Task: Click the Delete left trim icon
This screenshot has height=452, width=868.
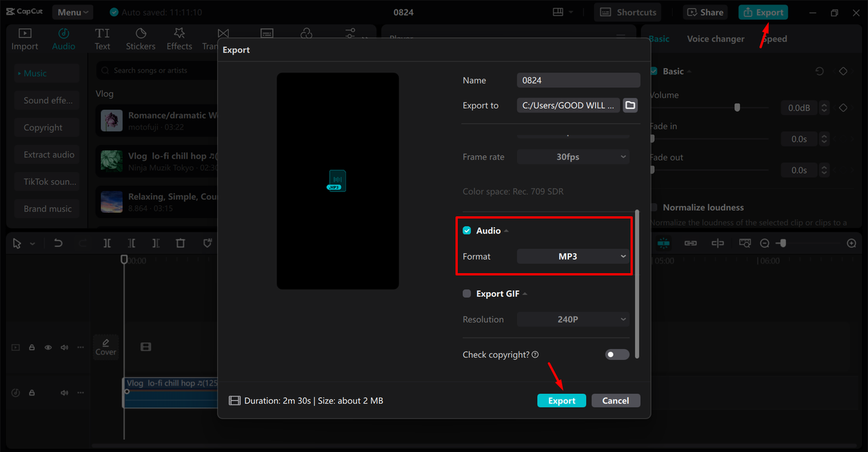Action: tap(132, 243)
